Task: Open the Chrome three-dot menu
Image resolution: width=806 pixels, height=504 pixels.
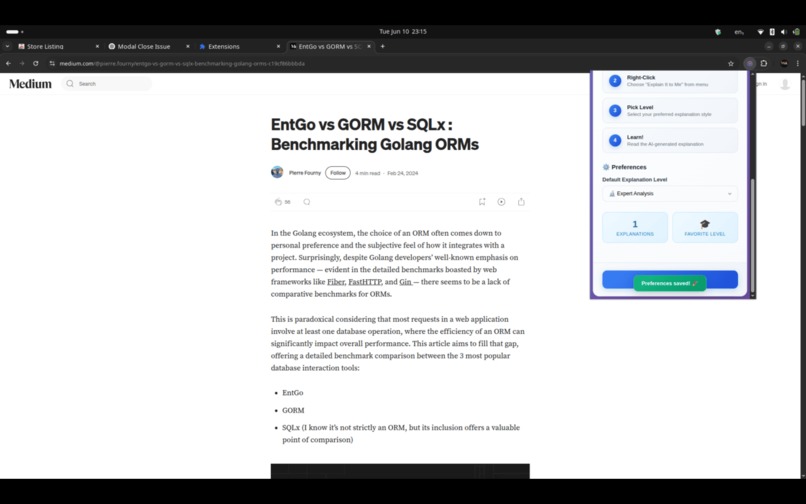Action: (798, 63)
